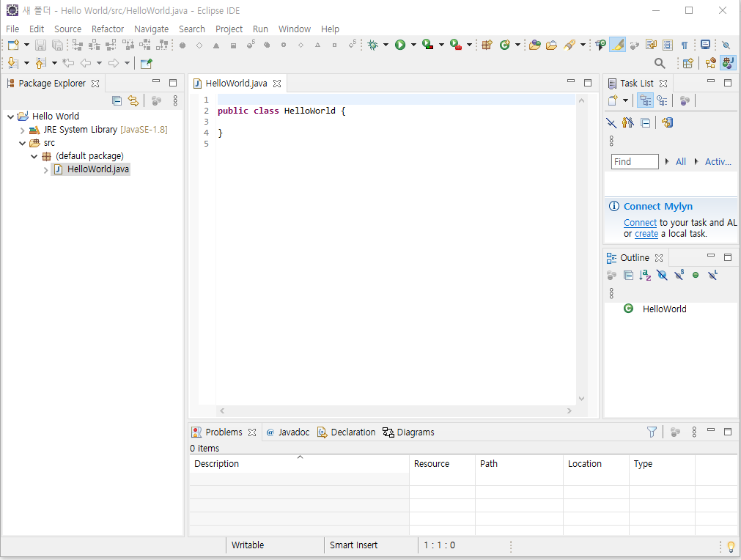Screen dimensions: 741x560
Task: Start the Debug bug icon
Action: (x=373, y=45)
